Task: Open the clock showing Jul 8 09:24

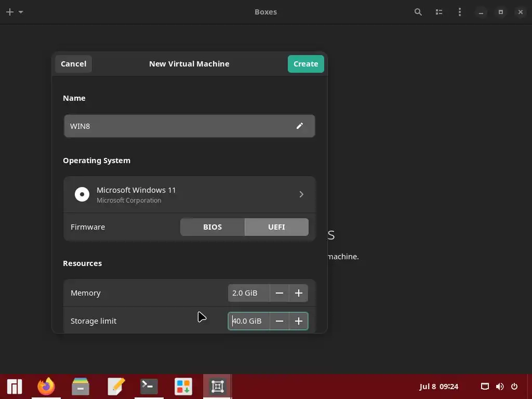Action: click(x=438, y=387)
